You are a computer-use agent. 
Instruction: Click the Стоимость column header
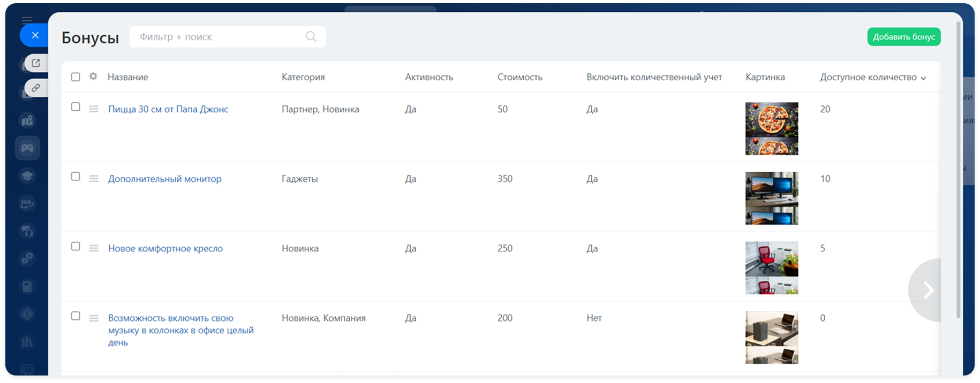(519, 77)
